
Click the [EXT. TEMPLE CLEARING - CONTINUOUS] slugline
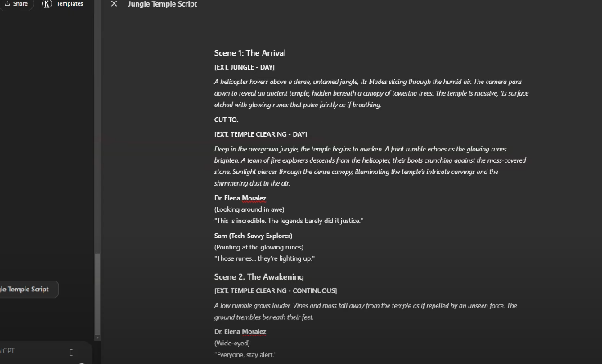[276, 290]
